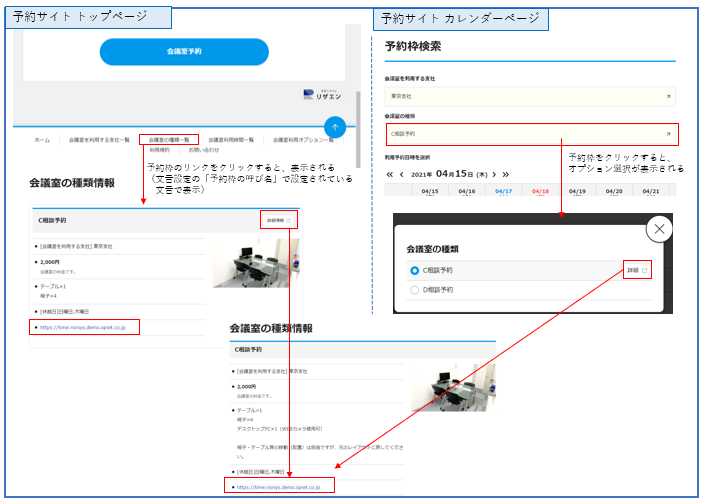Screen dimensions: 705x502
Task: Select the blue 04/17 calendar column
Action: pyautogui.click(x=504, y=191)
